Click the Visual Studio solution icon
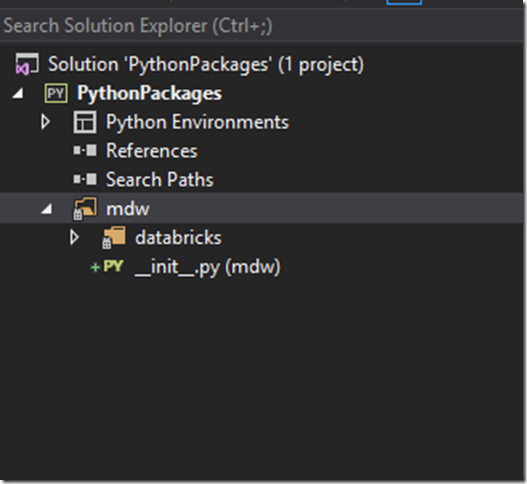Image resolution: width=527 pixels, height=484 pixels. coord(27,64)
